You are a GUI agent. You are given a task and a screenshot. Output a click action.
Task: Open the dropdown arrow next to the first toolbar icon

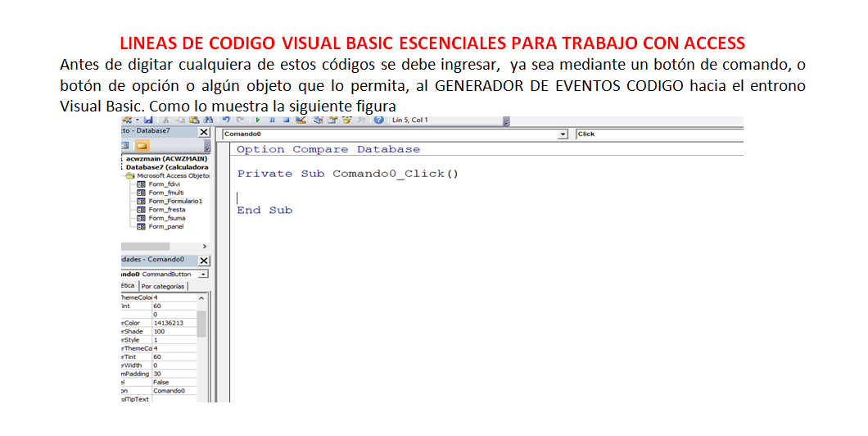[138, 120]
